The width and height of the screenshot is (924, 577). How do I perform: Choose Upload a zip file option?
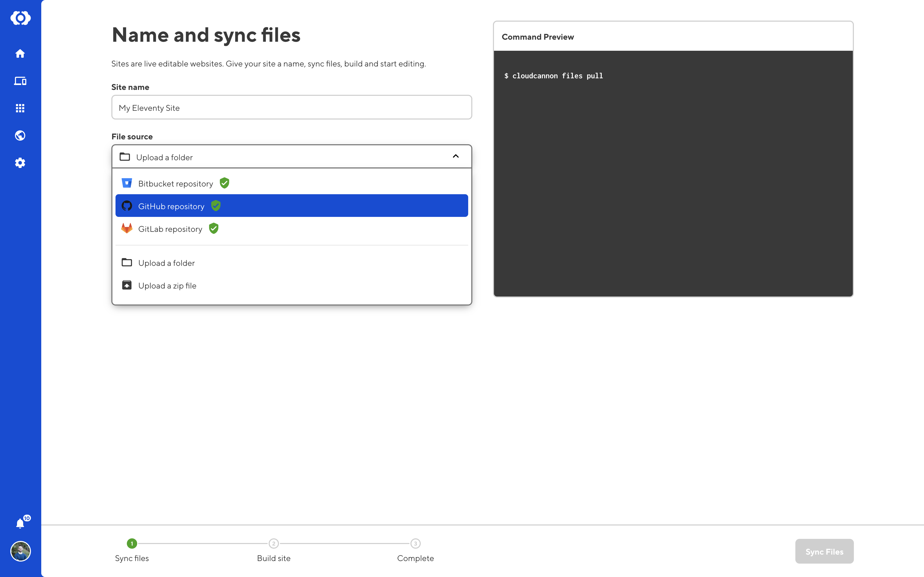click(167, 286)
